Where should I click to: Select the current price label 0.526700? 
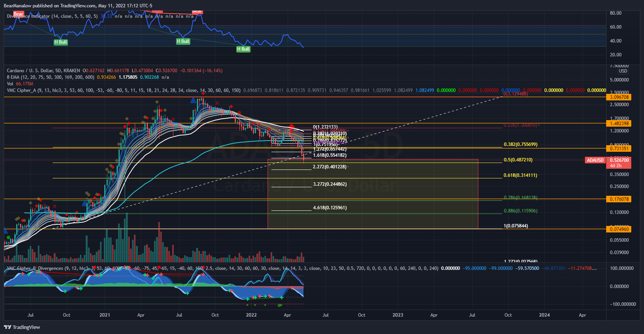pos(619,160)
